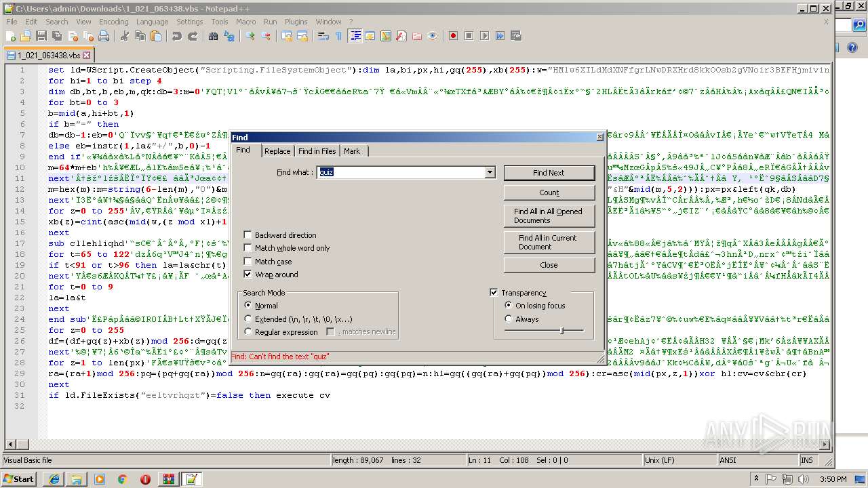This screenshot has height=488, width=868.
Task: Click the Save toolbar icon
Action: coord(41,36)
